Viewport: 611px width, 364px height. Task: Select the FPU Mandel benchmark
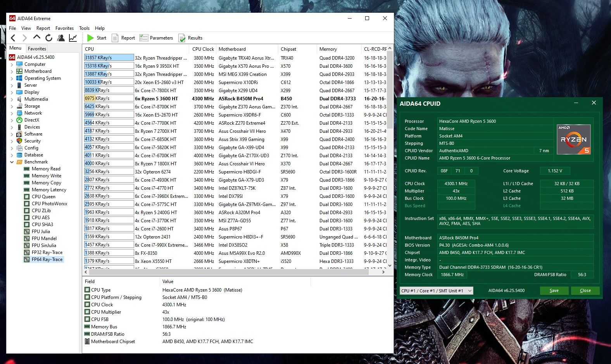(40, 239)
